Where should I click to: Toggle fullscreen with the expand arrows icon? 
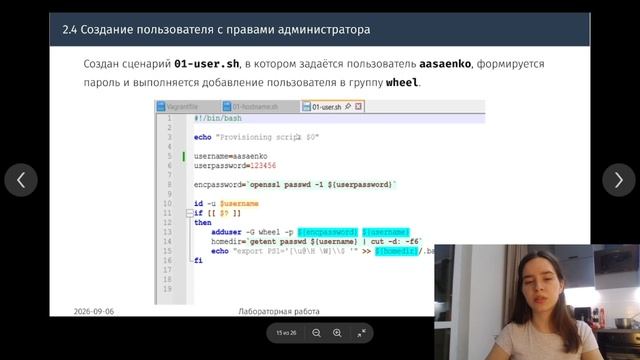(361, 333)
